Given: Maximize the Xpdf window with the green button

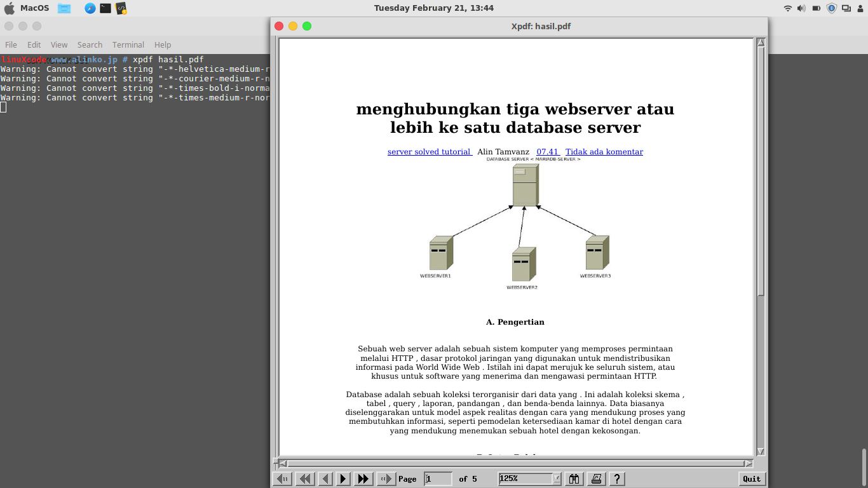Looking at the screenshot, I should [307, 26].
